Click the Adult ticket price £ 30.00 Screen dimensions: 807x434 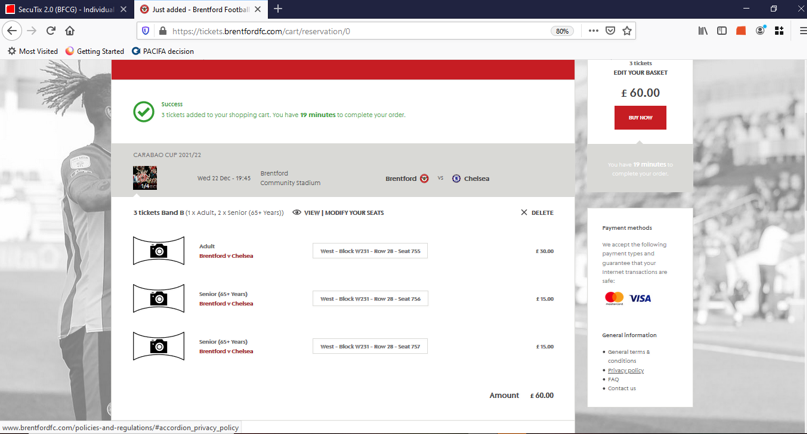[x=545, y=251]
